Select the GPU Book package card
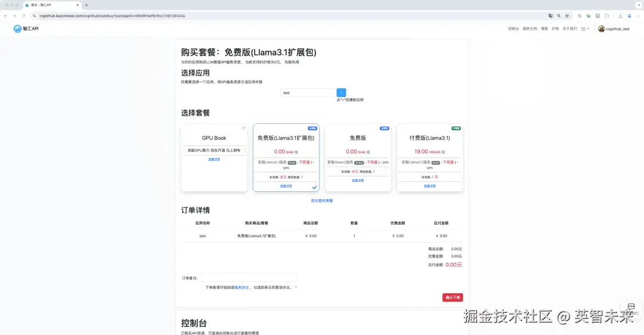The width and height of the screenshot is (644, 335). pos(214,157)
